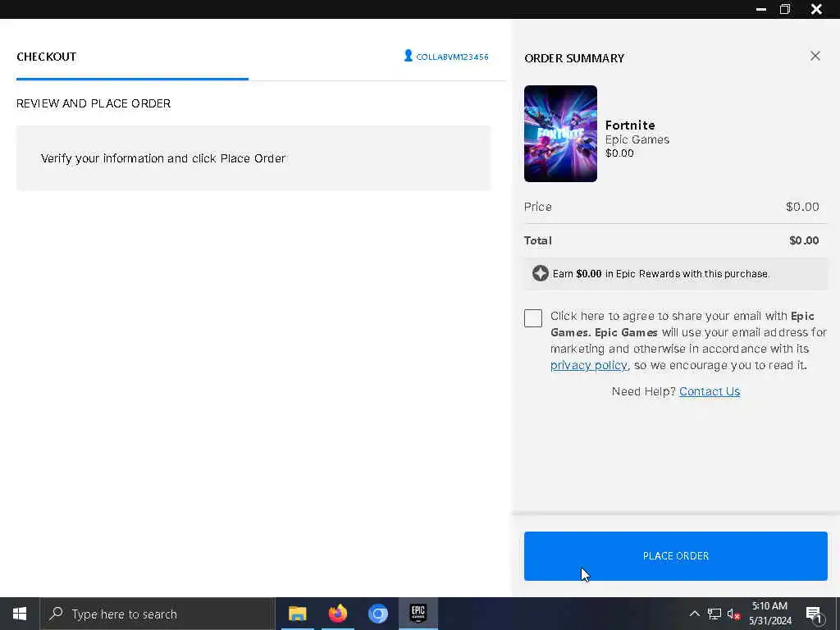Click the PLACE ORDER button
The image size is (840, 630).
(676, 555)
